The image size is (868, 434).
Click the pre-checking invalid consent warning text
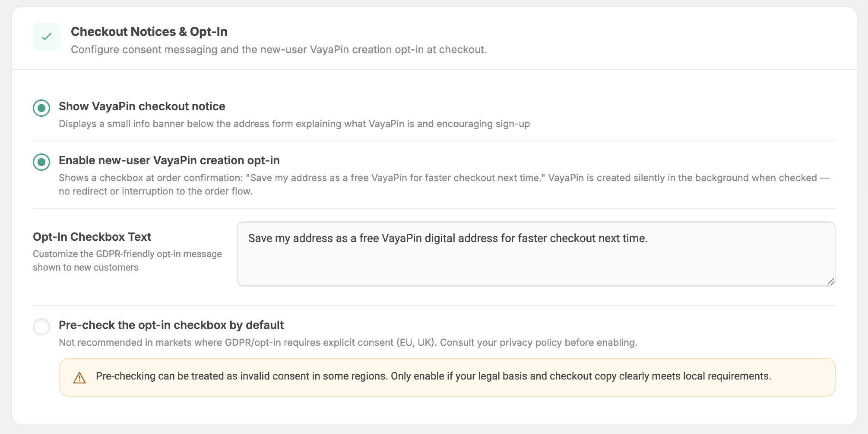pyautogui.click(x=433, y=376)
